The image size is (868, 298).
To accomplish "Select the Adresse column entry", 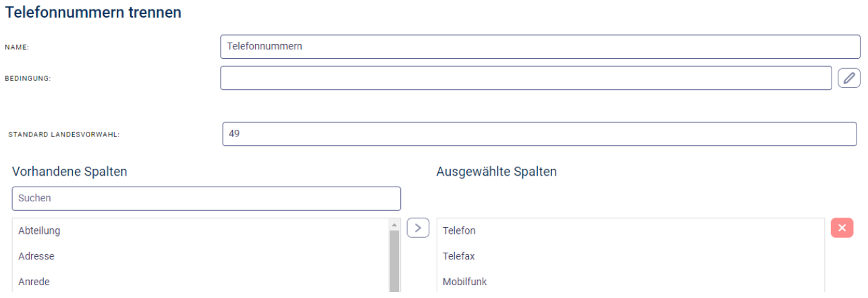I will click(x=36, y=257).
